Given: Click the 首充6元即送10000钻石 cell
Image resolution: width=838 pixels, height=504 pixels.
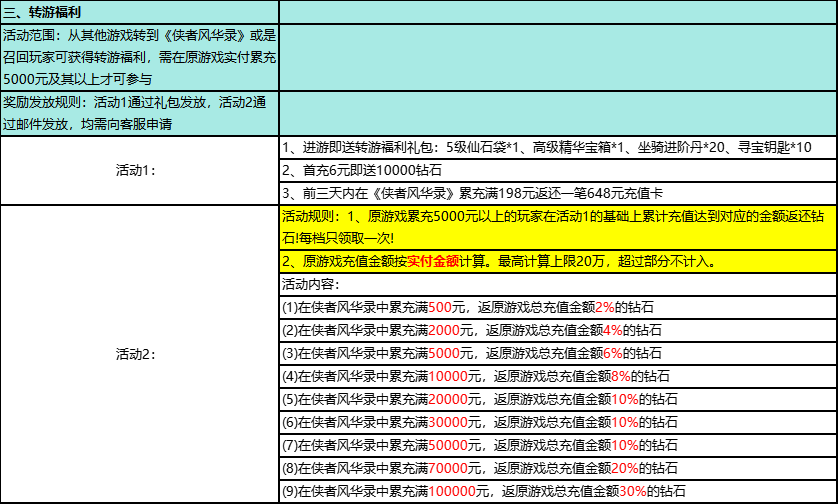Looking at the screenshot, I should tap(556, 171).
